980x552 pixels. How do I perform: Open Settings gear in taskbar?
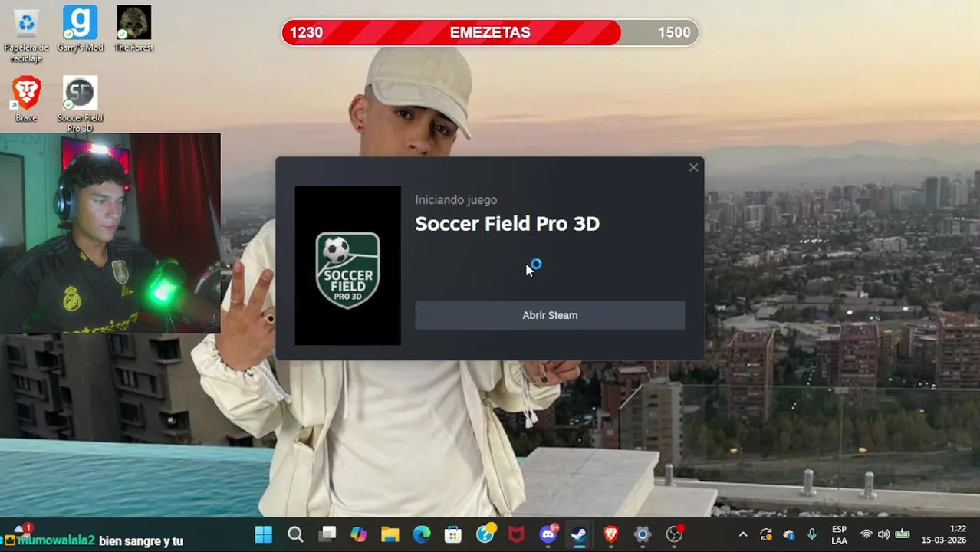pos(643,534)
